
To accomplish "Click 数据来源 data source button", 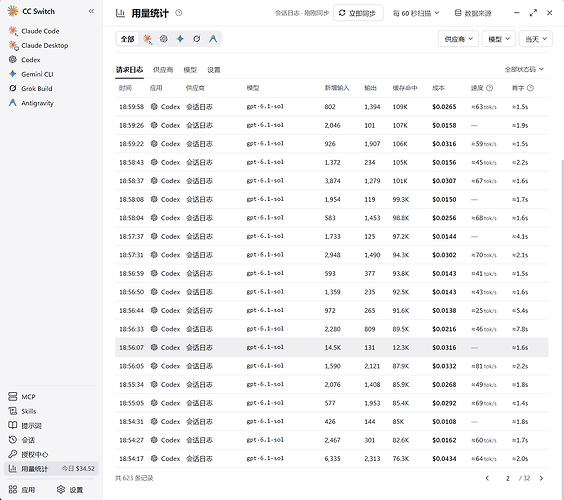I will [x=473, y=13].
